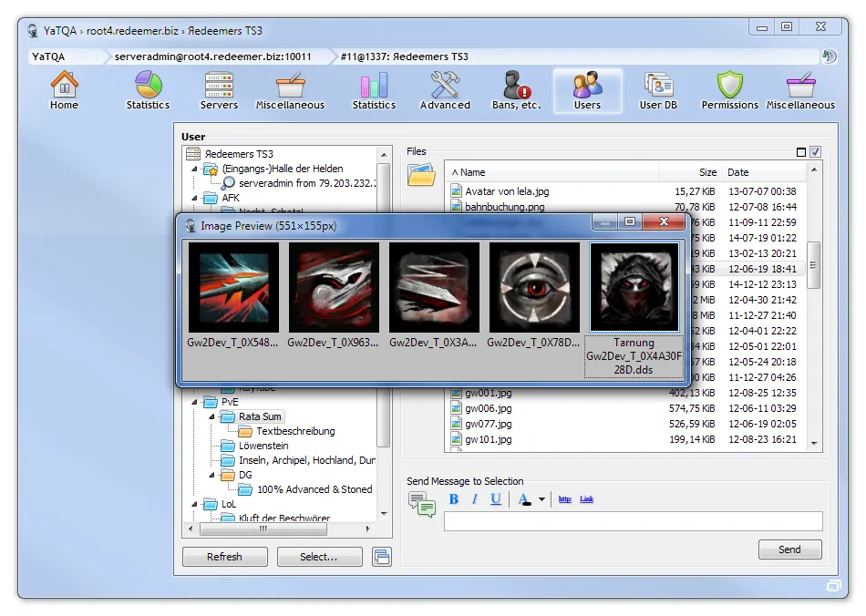Select file gw077.jpg
The image size is (866, 616).
pyautogui.click(x=489, y=424)
